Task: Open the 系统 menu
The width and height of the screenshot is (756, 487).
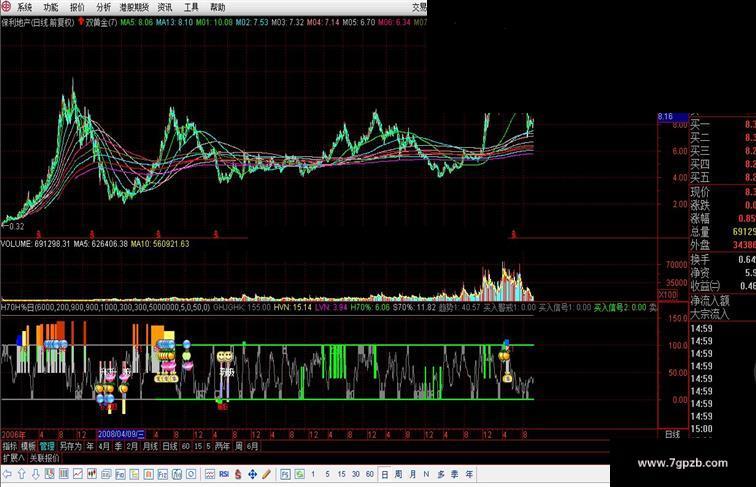Action: point(24,7)
